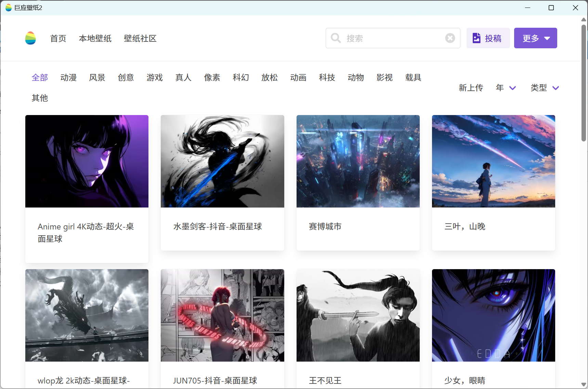Open the 水墨剑客 wallpaper thumbnail
The image size is (588, 389).
point(222,161)
